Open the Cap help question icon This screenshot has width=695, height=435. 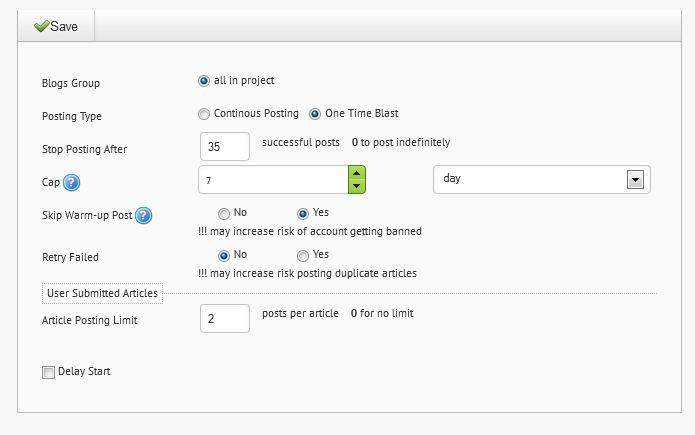(71, 182)
